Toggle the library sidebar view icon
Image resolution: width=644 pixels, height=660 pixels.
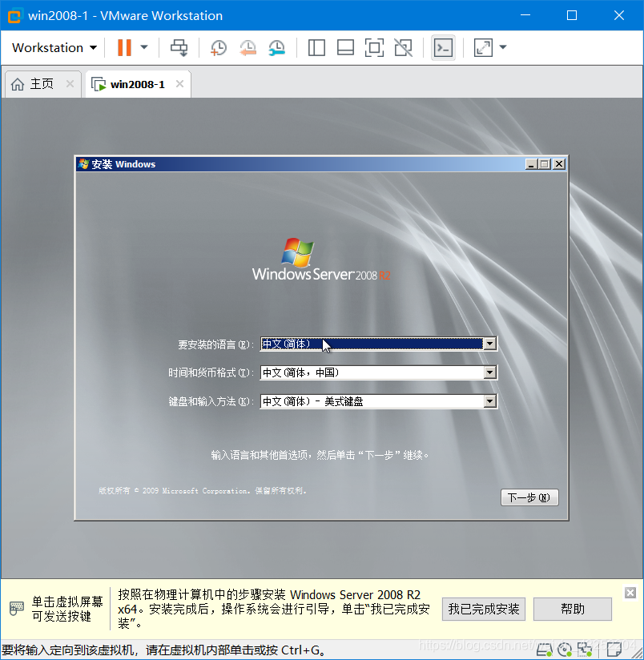coord(316,47)
